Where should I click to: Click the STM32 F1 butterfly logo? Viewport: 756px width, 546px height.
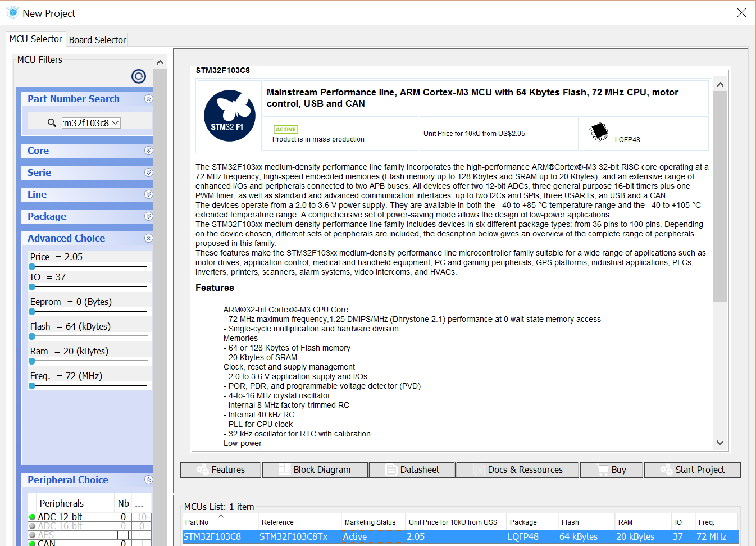tap(230, 116)
